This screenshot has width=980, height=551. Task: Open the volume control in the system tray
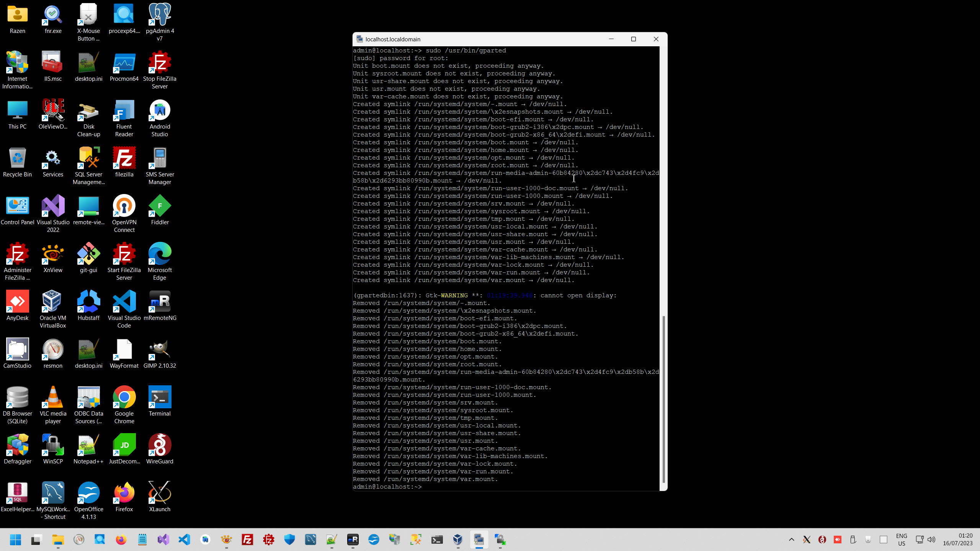point(931,540)
